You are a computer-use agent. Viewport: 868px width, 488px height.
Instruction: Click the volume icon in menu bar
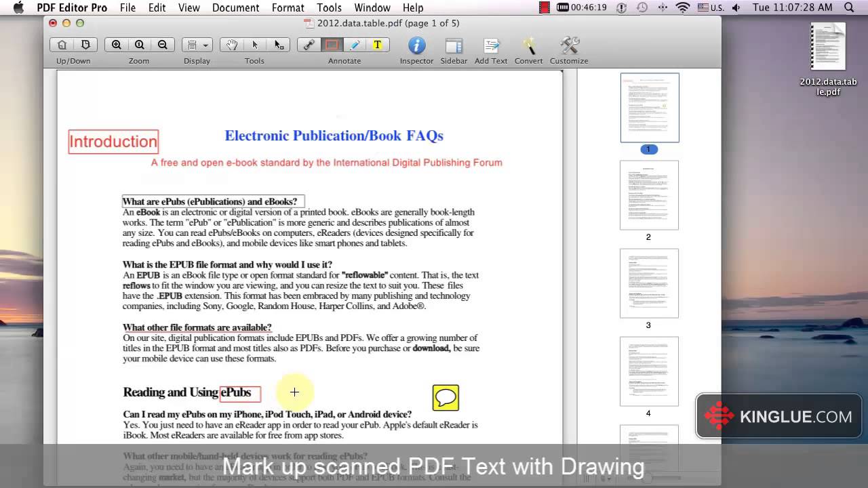pos(736,7)
